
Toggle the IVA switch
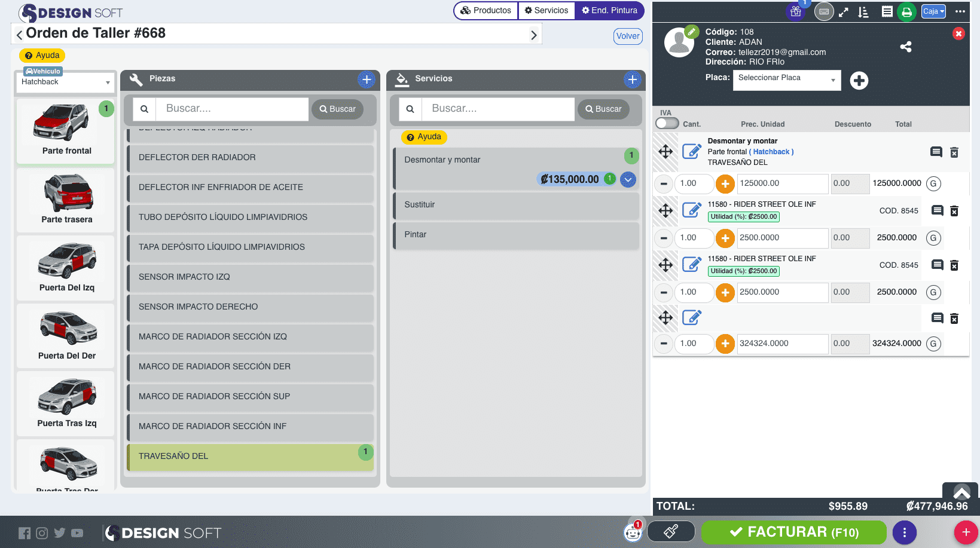click(667, 123)
